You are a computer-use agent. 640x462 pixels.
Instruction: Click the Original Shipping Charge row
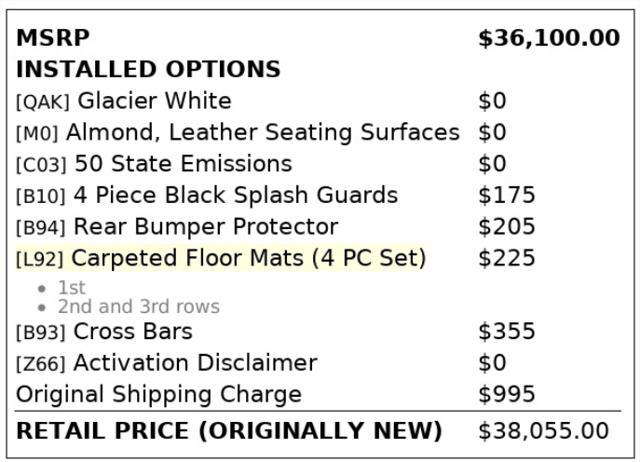[158, 394]
